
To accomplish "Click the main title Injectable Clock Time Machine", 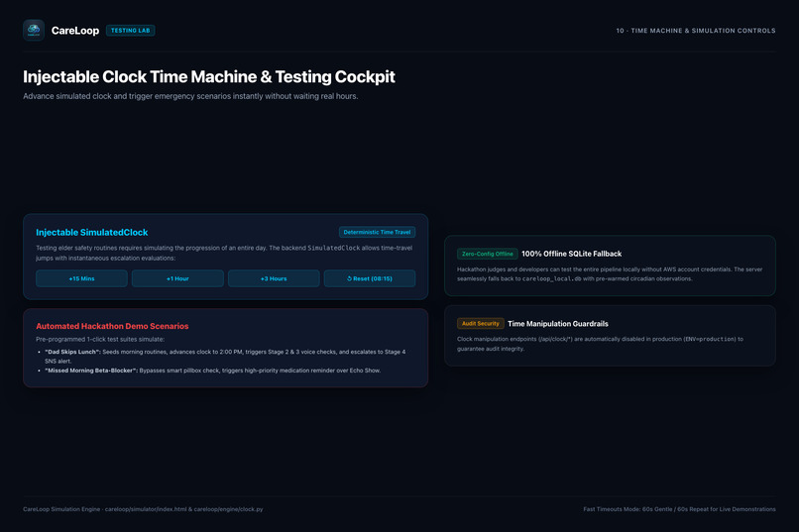I will (x=209, y=76).
